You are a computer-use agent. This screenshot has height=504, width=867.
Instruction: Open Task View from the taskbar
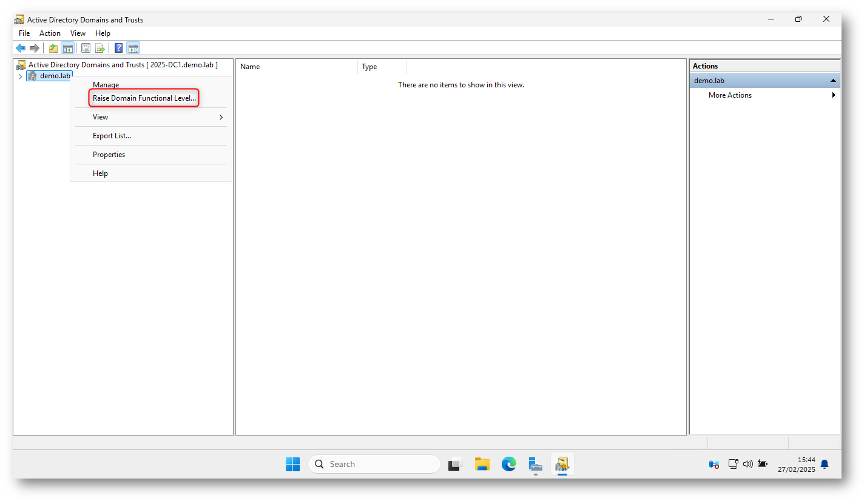pos(455,464)
